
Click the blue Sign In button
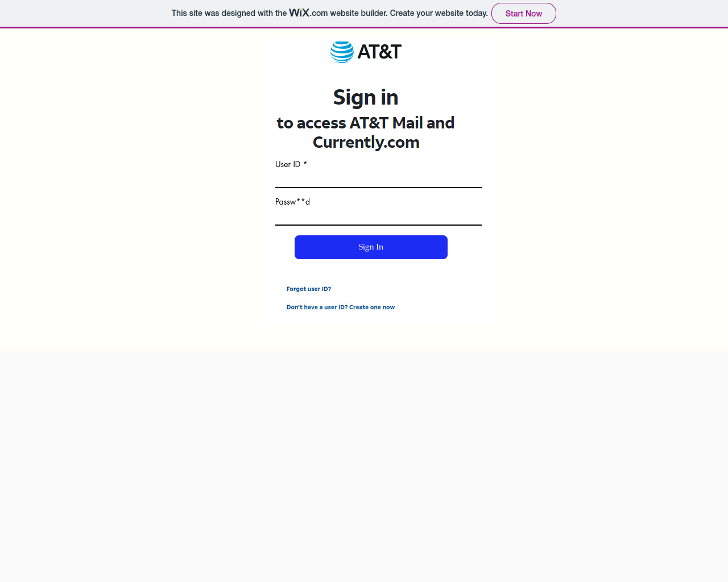pos(371,247)
